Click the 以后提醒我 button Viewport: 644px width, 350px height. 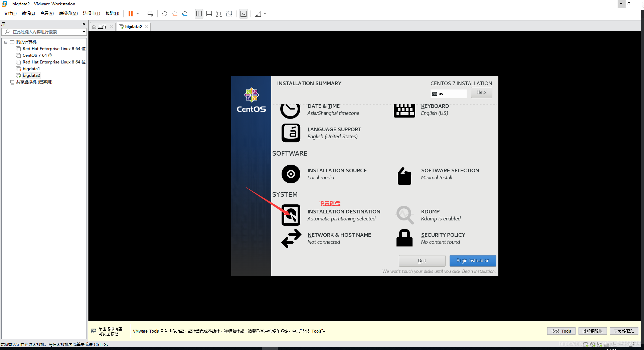click(x=593, y=331)
